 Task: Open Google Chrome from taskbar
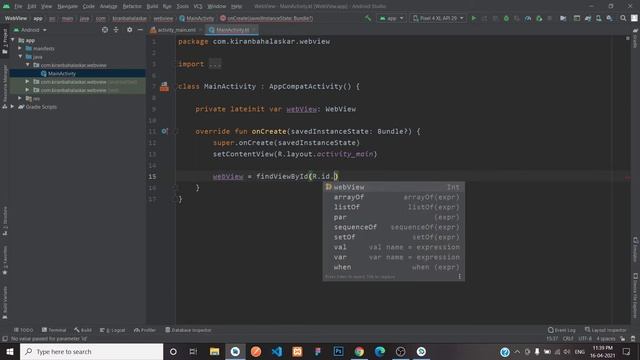coord(359,351)
